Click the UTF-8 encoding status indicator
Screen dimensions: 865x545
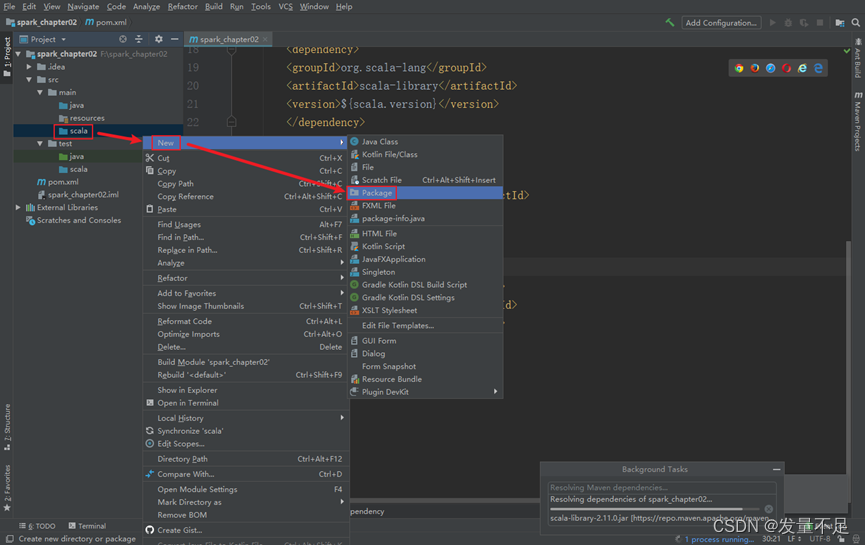tap(820, 539)
